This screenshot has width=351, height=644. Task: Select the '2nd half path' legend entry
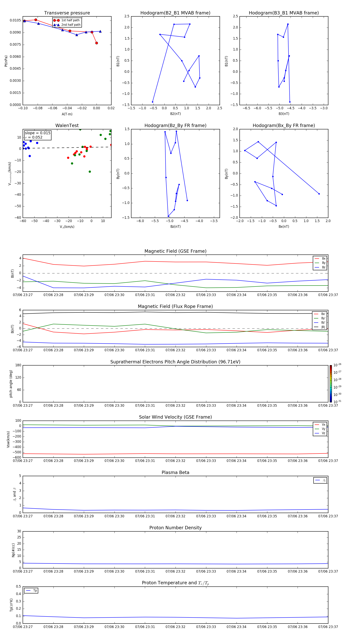pos(67,25)
